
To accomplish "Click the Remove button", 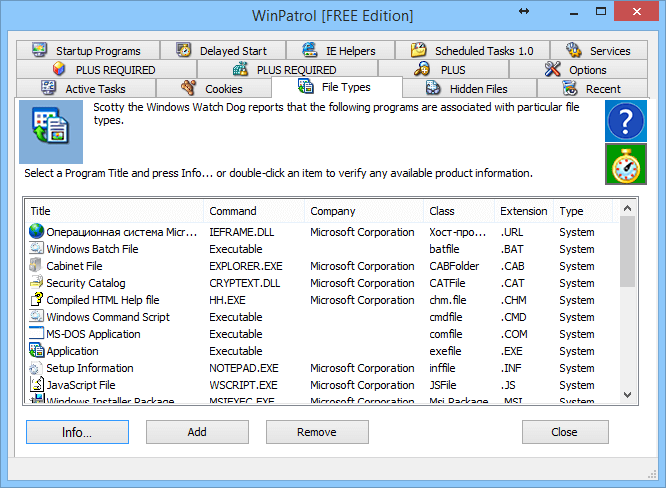I will pos(317,432).
